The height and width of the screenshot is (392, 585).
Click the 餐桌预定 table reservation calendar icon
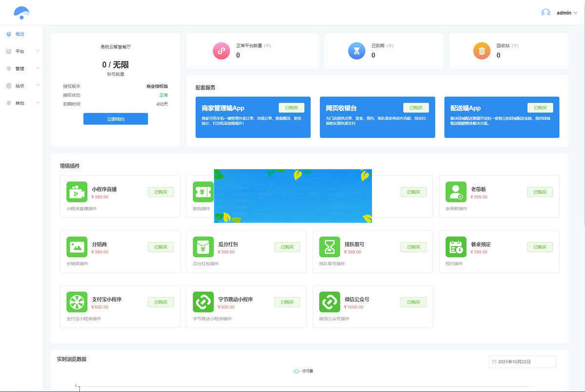(456, 247)
